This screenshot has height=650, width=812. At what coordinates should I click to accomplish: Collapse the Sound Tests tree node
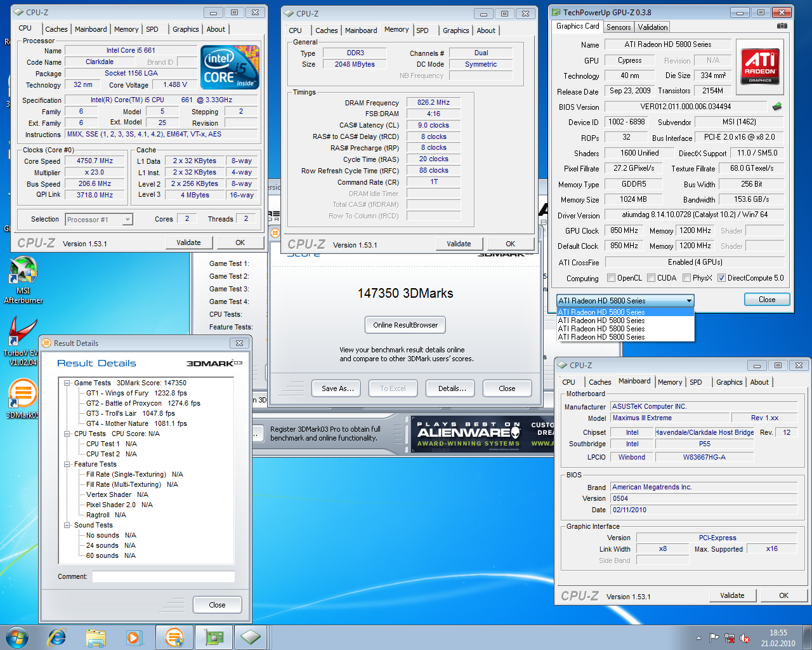(x=67, y=525)
